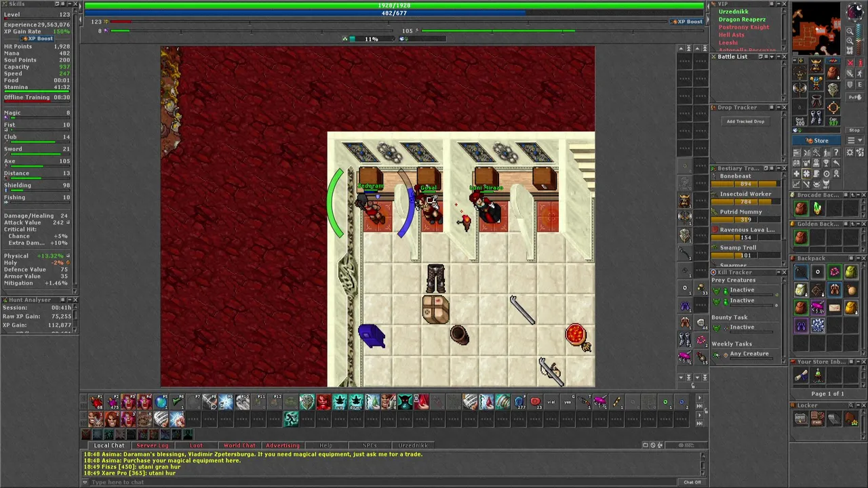
Task: Switch to the Loot chat tab
Action: click(196, 445)
